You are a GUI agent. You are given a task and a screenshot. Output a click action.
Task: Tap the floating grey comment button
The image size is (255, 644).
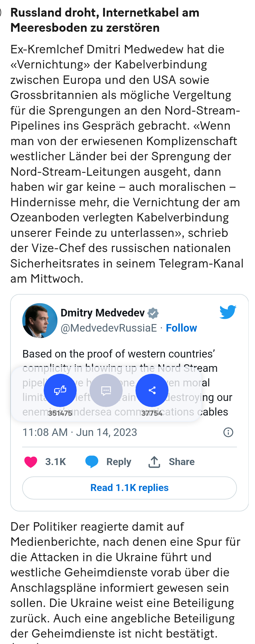click(x=106, y=390)
